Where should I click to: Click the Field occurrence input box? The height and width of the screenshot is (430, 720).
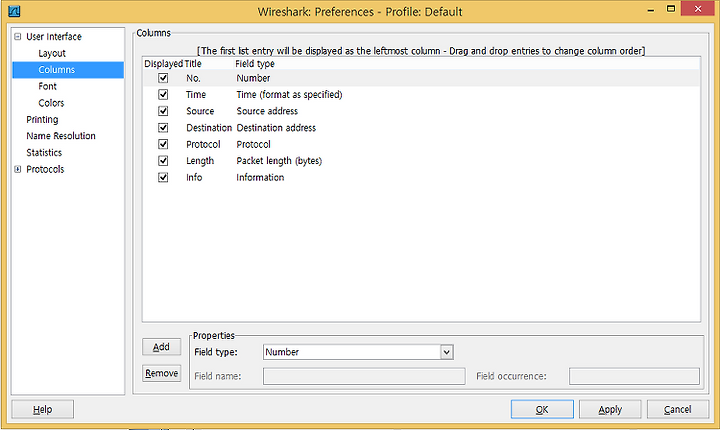[x=634, y=376]
